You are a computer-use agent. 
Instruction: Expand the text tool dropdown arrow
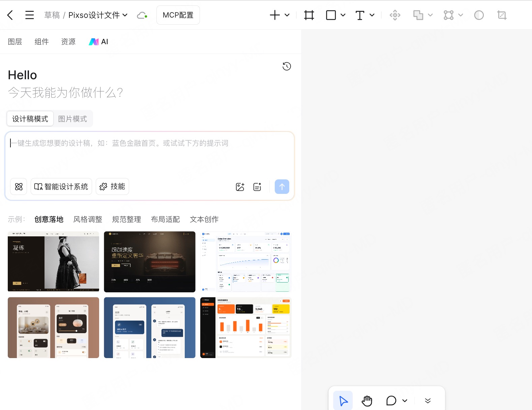click(372, 15)
